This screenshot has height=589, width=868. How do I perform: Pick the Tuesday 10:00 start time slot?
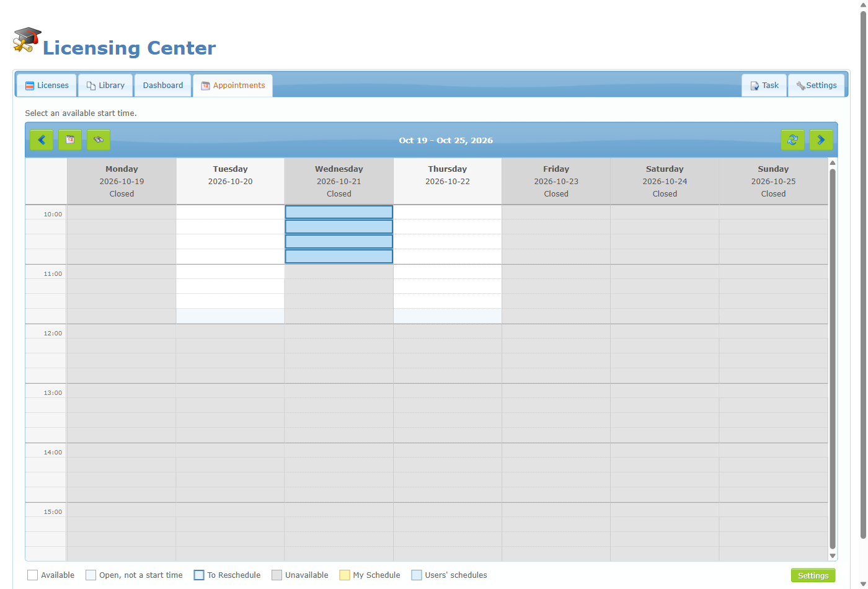coord(230,212)
